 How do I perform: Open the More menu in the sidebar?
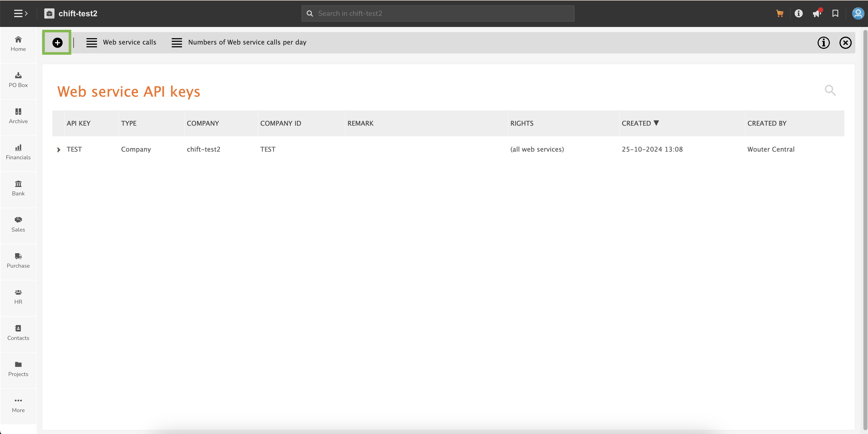18,405
